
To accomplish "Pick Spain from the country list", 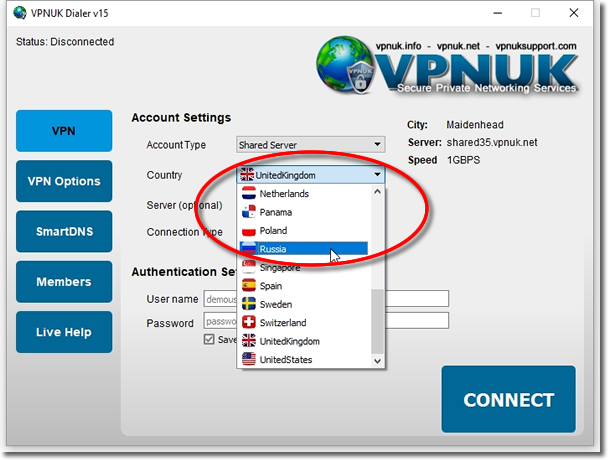I will (304, 286).
